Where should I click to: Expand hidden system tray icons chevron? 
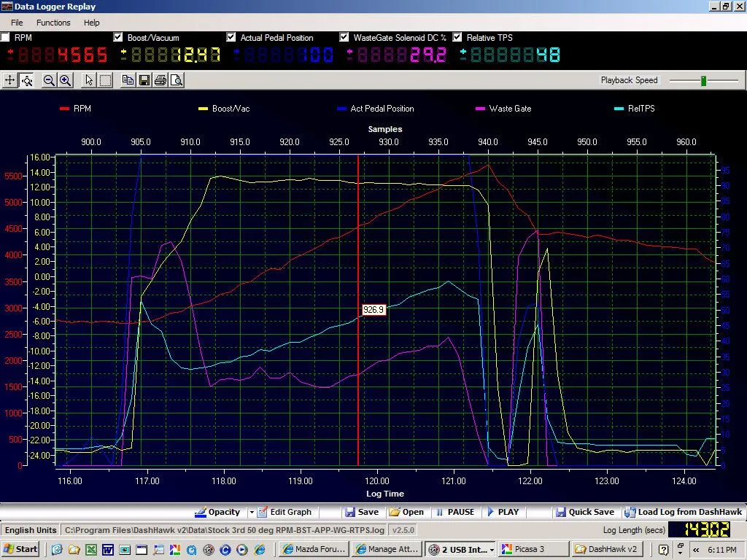[696, 549]
